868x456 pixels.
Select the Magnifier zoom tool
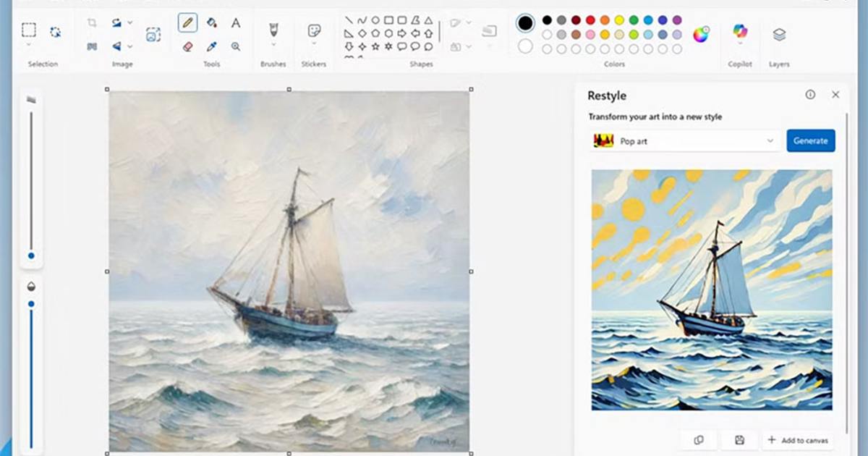(x=236, y=46)
